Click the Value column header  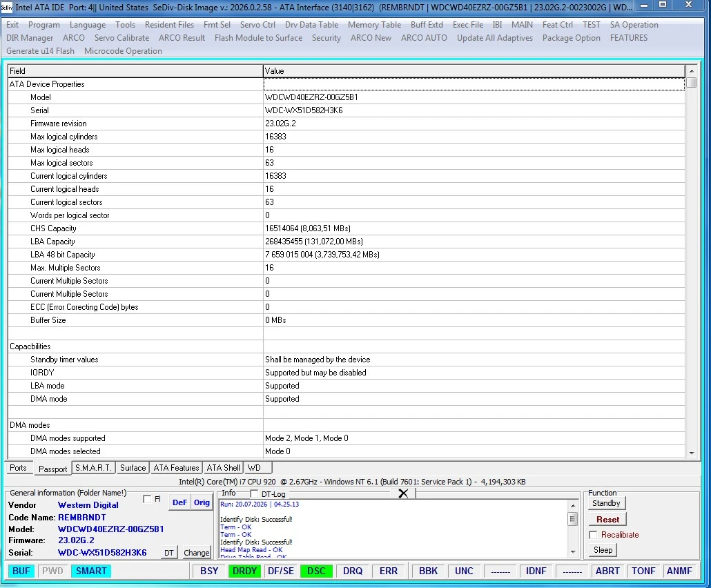(474, 71)
